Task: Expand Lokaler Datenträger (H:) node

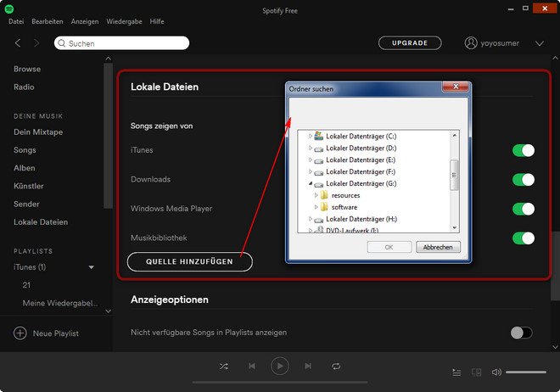Action: [x=310, y=219]
